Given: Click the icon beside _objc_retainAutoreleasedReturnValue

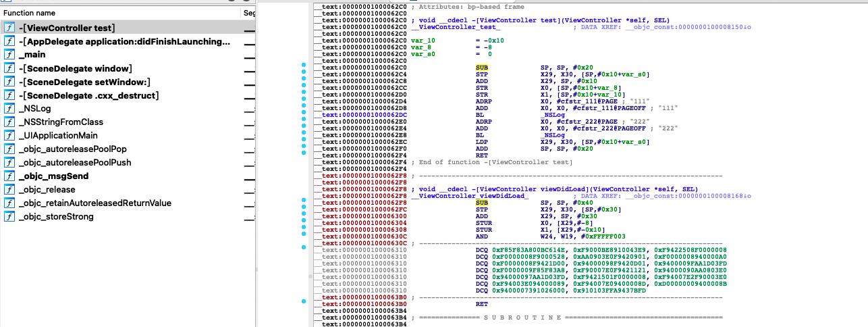Looking at the screenshot, I should tap(9, 203).
